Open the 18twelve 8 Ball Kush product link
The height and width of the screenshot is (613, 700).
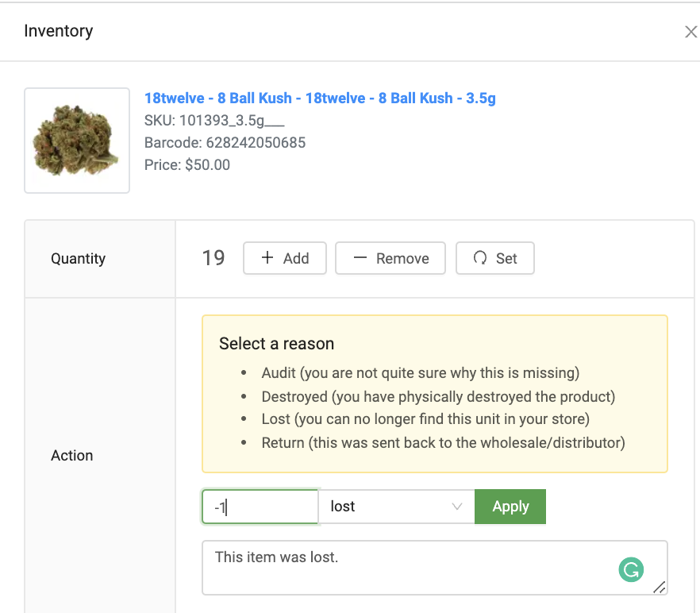point(320,98)
